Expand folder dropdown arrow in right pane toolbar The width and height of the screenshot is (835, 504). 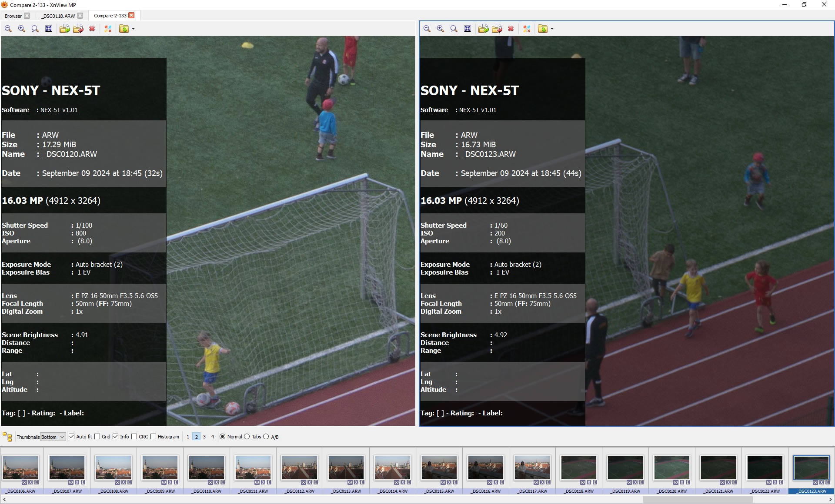[x=552, y=29]
